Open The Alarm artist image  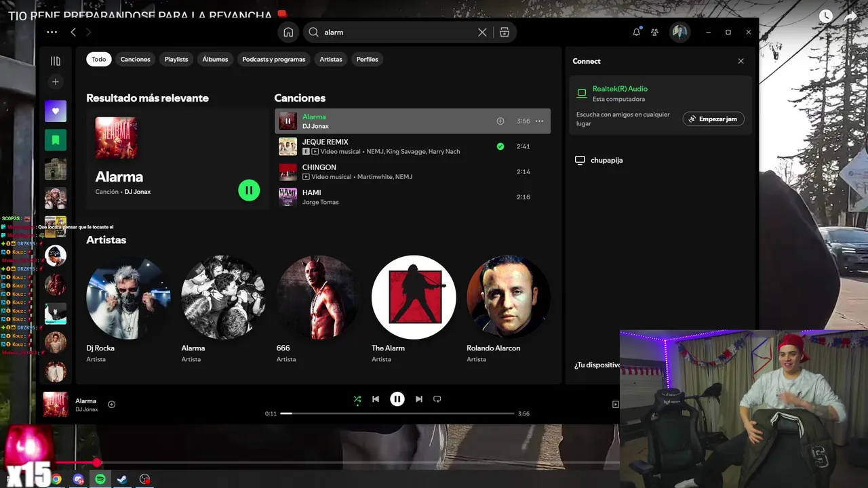pyautogui.click(x=414, y=297)
